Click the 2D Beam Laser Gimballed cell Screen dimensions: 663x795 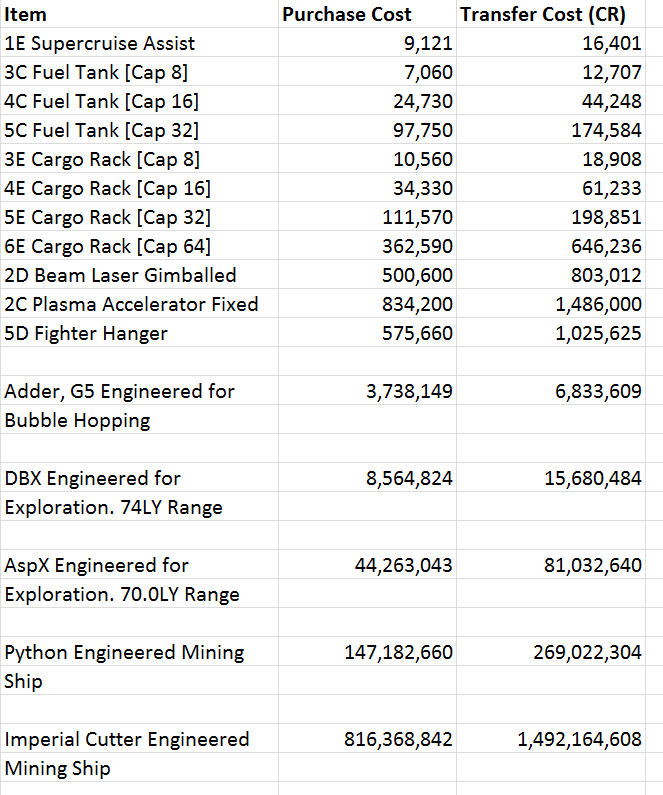(139, 274)
